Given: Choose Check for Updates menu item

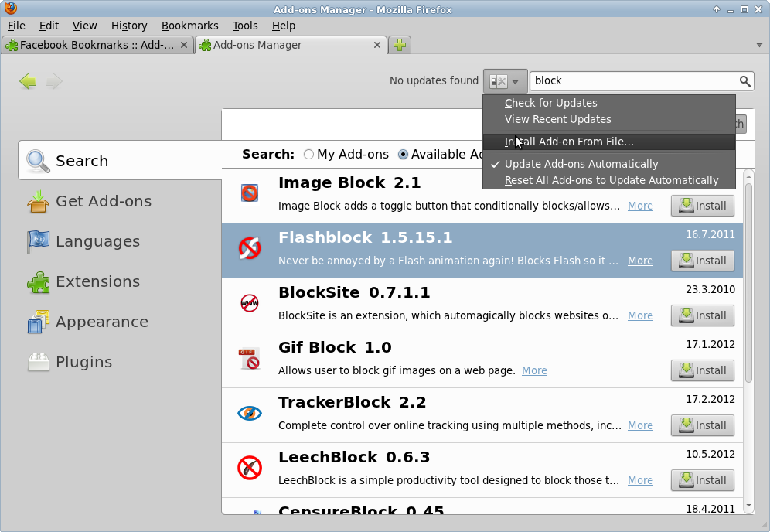Looking at the screenshot, I should coord(609,103).
